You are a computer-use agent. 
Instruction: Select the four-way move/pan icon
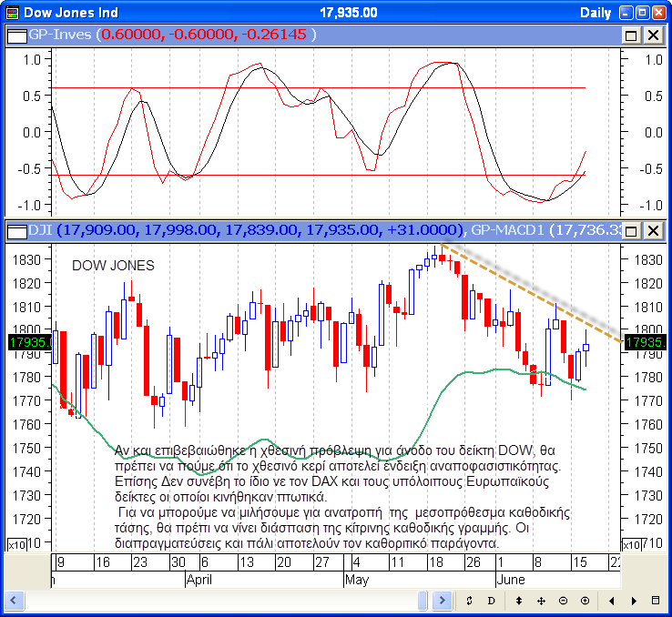(x=541, y=601)
